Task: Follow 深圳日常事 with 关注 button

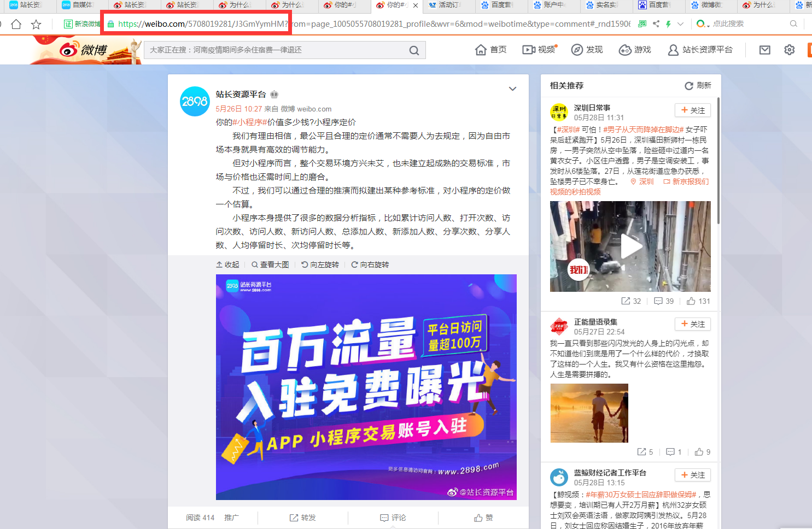Action: tap(692, 110)
